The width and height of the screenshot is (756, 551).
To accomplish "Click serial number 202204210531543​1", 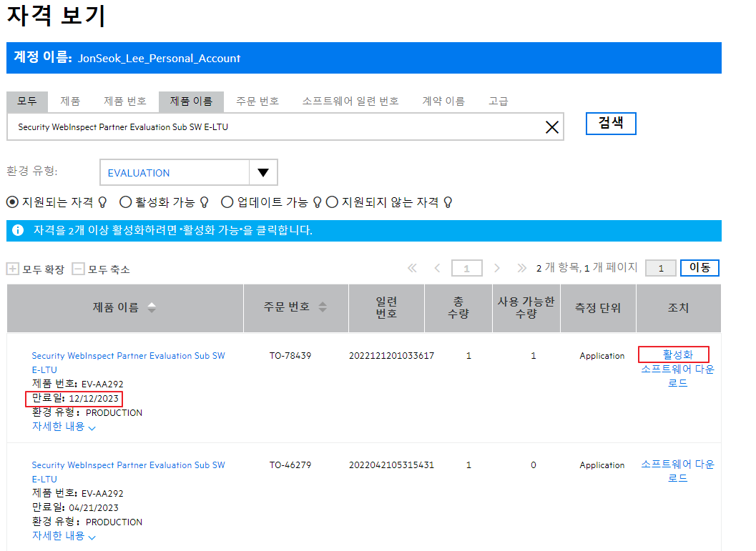I will tap(391, 465).
